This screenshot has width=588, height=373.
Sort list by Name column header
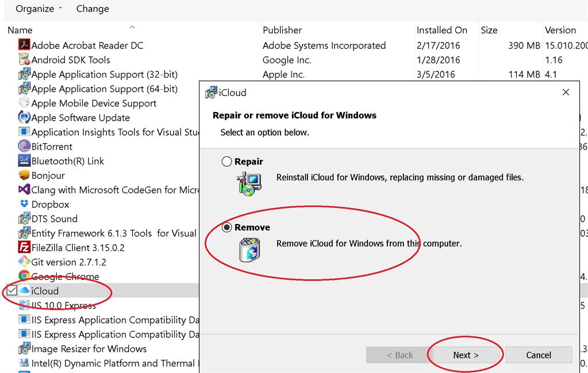coord(20,30)
